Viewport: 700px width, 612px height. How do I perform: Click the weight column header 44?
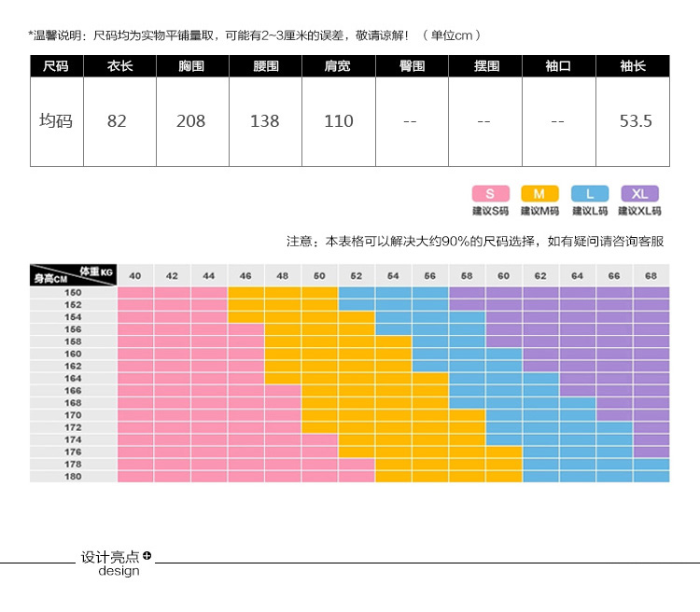tap(209, 276)
